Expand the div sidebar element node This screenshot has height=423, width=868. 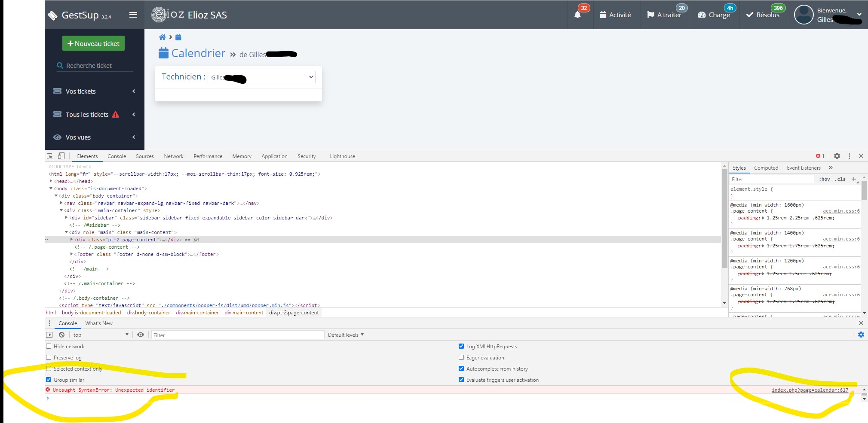tap(67, 217)
